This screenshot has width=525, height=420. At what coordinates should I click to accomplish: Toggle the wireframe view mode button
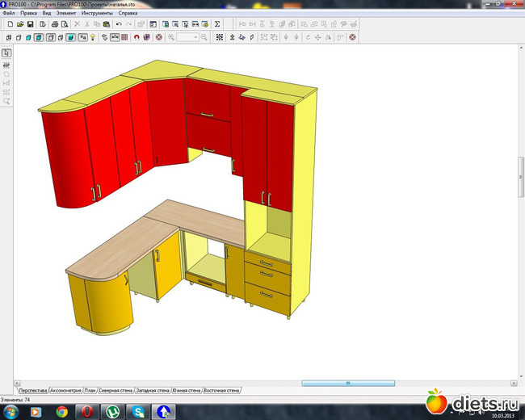8,37
